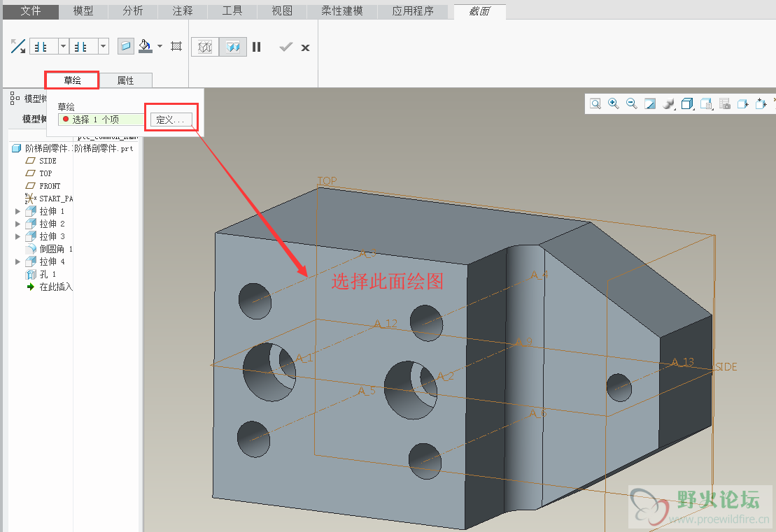Switch to the 分析 ribbon tab
Image resolution: width=776 pixels, height=532 pixels.
click(133, 11)
